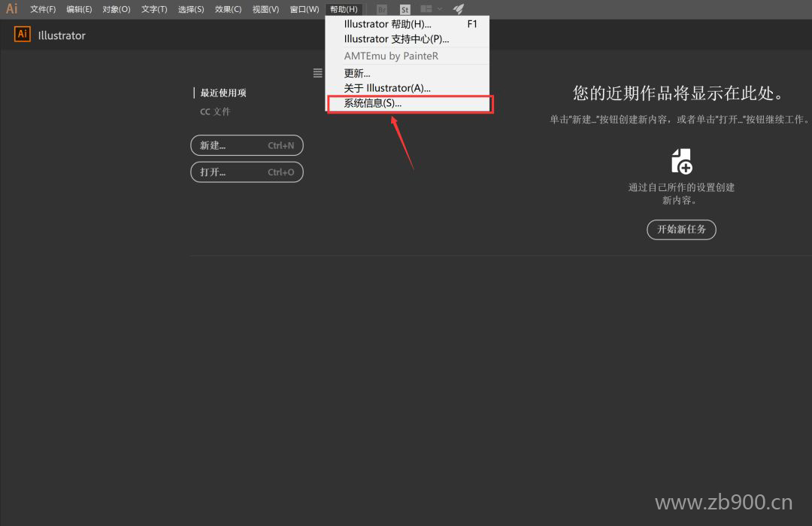The width and height of the screenshot is (812, 526).
Task: Expand the arrange documents dropdown arrow
Action: [x=440, y=9]
